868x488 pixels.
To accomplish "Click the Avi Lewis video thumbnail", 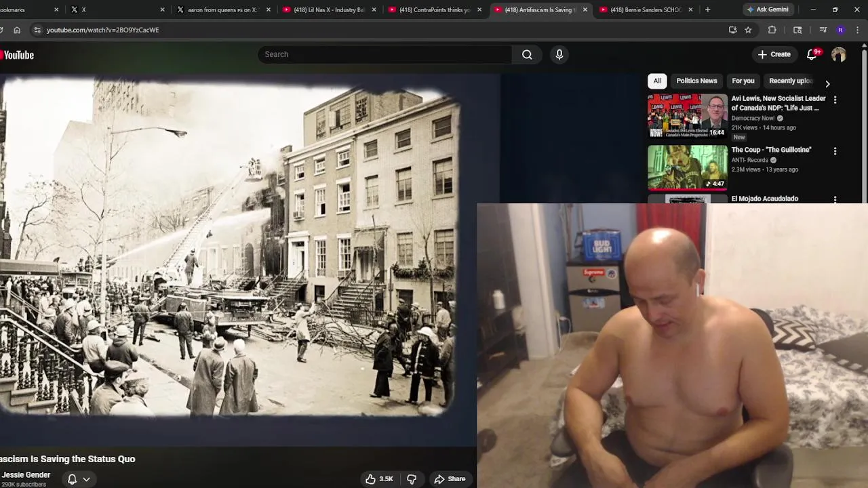I will pyautogui.click(x=687, y=116).
